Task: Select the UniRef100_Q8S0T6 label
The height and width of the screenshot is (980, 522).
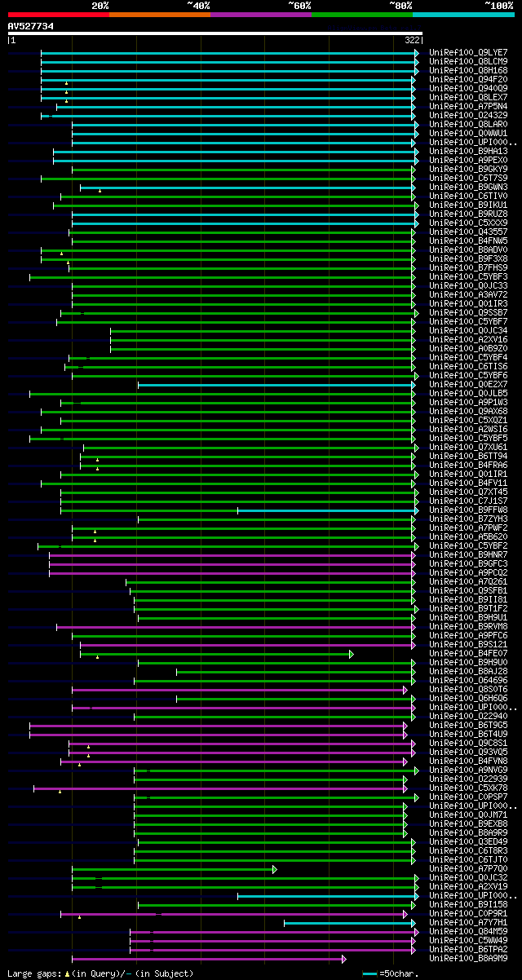Action: (468, 689)
